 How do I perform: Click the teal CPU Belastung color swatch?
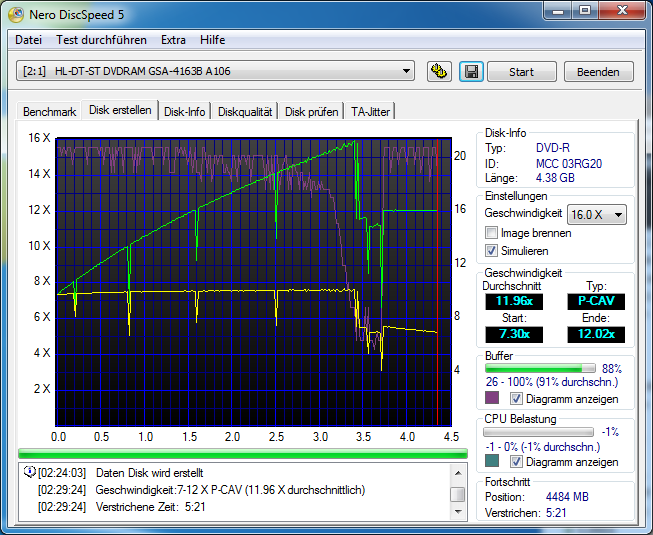coord(492,460)
